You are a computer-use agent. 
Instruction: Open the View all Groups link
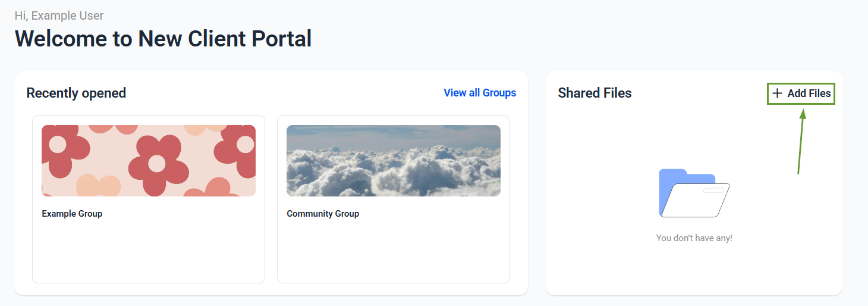[x=480, y=93]
